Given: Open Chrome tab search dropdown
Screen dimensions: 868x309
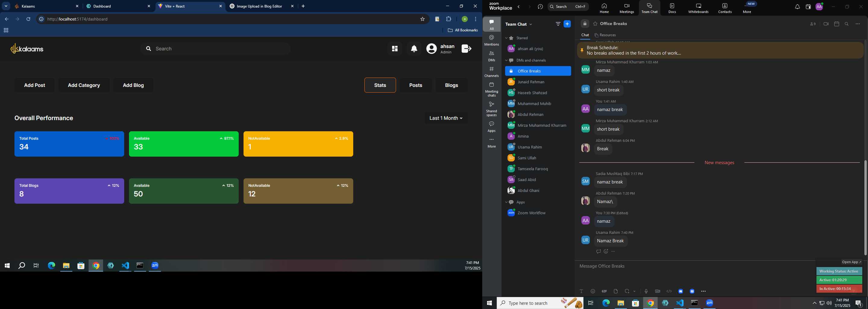Looking at the screenshot, I should tap(6, 6).
